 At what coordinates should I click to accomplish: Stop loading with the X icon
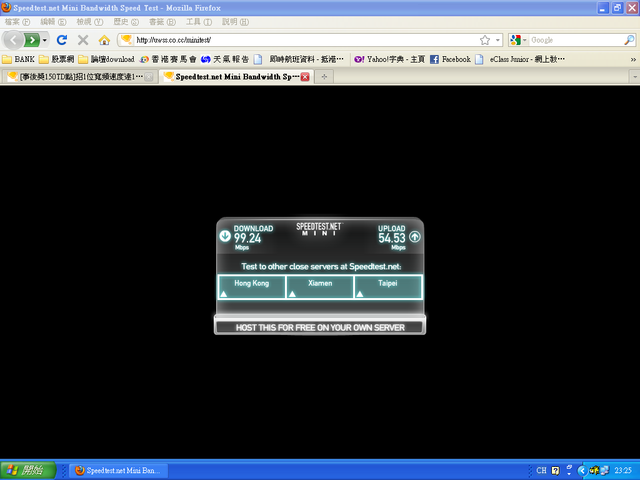tap(83, 40)
